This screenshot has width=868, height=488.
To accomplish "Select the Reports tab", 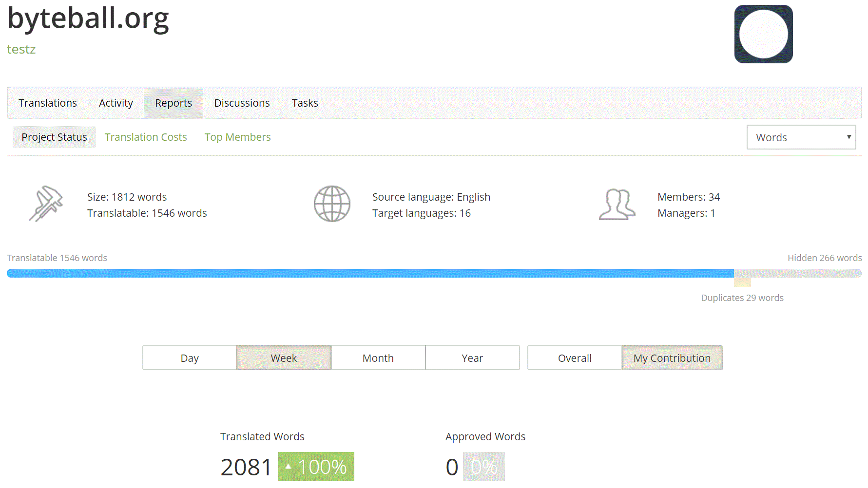I will (x=174, y=103).
